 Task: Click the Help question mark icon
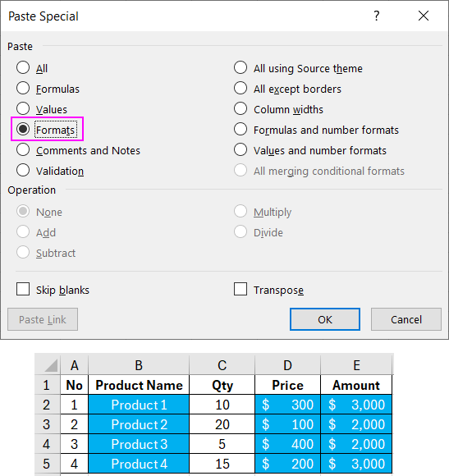(377, 16)
